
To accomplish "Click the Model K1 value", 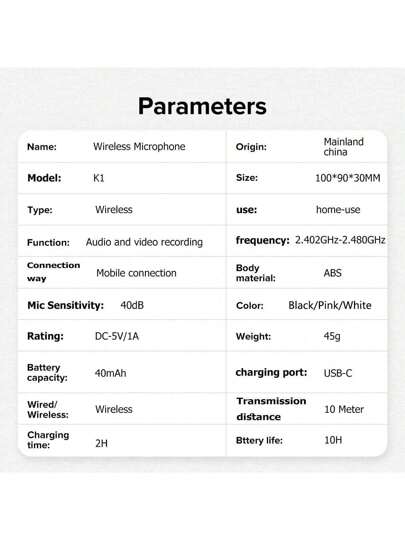I will 98,178.
